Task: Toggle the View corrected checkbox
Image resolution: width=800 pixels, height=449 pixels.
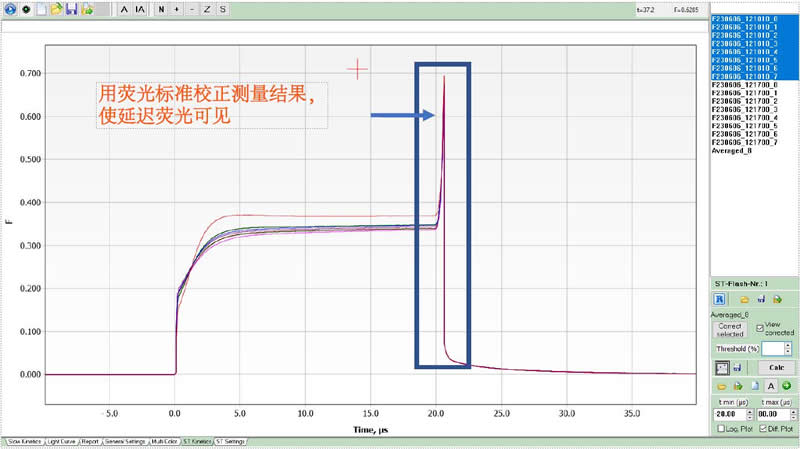Action: tap(760, 327)
